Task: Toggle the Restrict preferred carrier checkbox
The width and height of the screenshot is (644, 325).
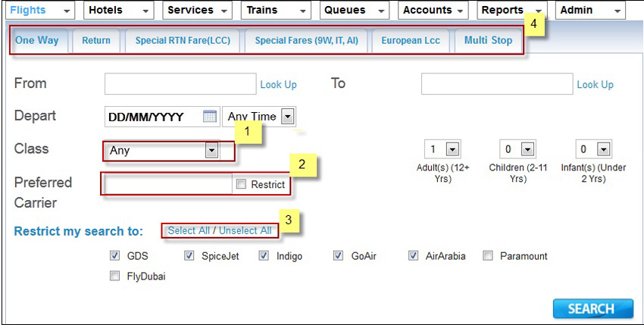Action: [x=241, y=184]
